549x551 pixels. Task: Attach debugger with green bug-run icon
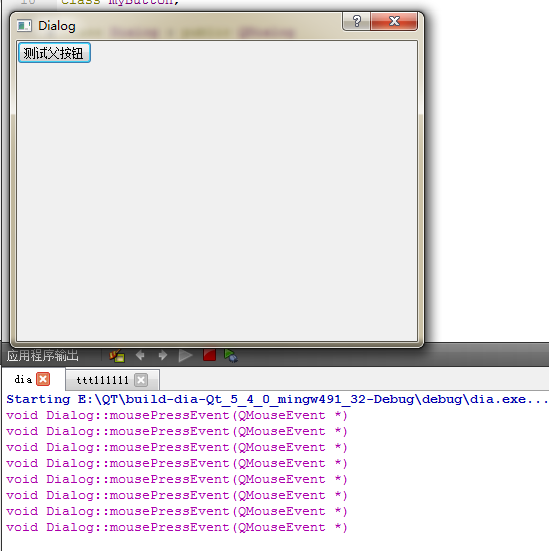pyautogui.click(x=231, y=356)
